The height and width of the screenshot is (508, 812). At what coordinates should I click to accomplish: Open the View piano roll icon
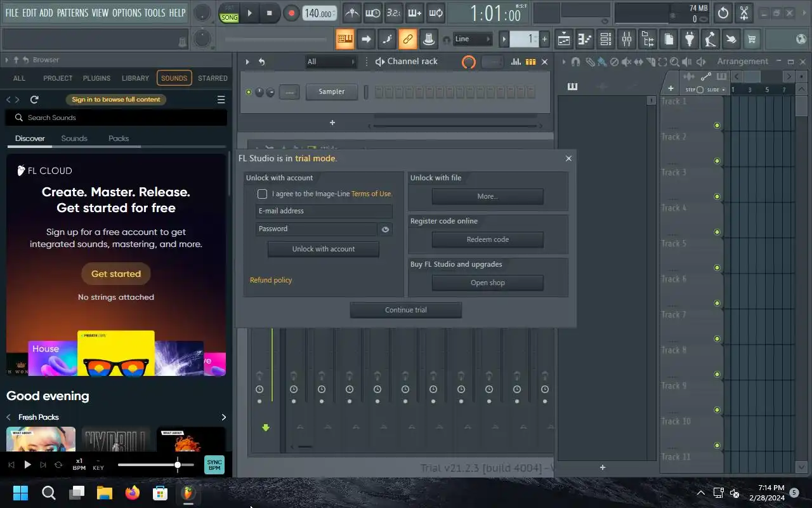pos(585,39)
